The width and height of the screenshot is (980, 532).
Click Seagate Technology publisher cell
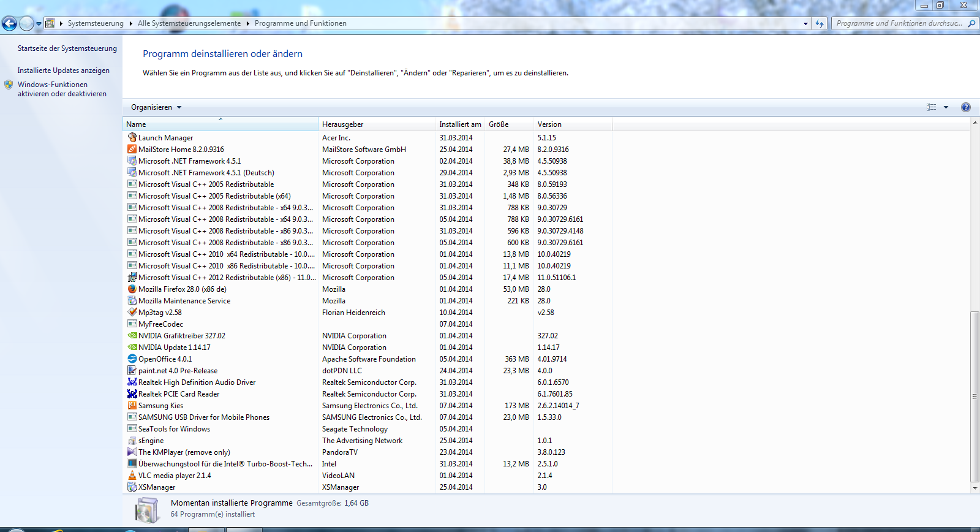pyautogui.click(x=355, y=428)
